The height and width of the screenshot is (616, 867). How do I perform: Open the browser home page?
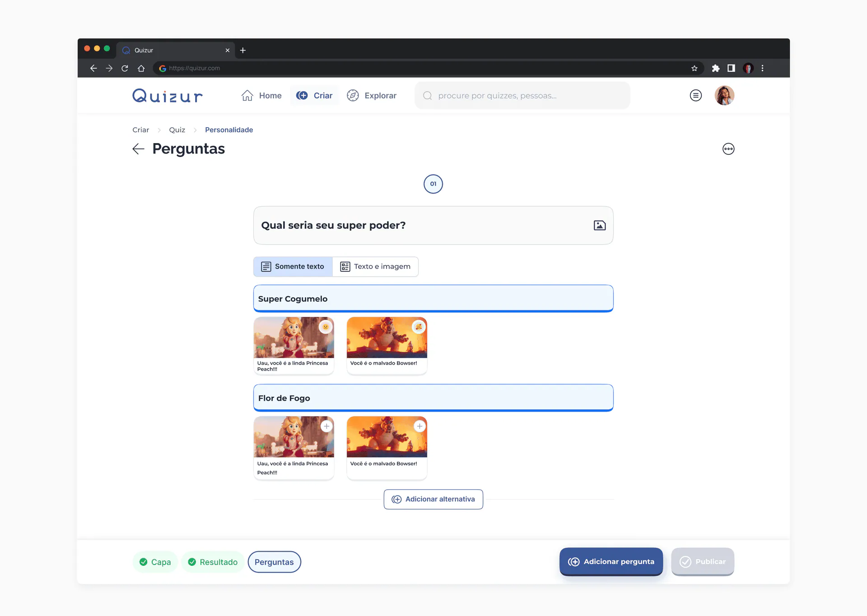141,68
